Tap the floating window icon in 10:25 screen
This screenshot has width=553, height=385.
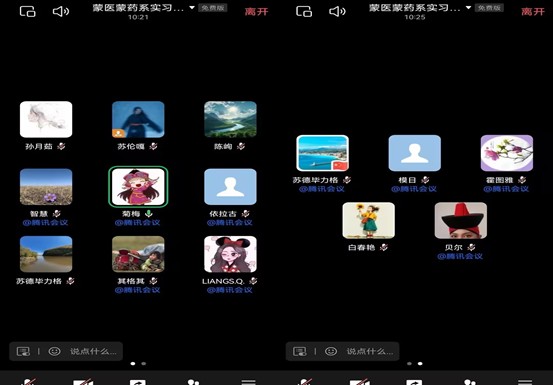coord(304,12)
